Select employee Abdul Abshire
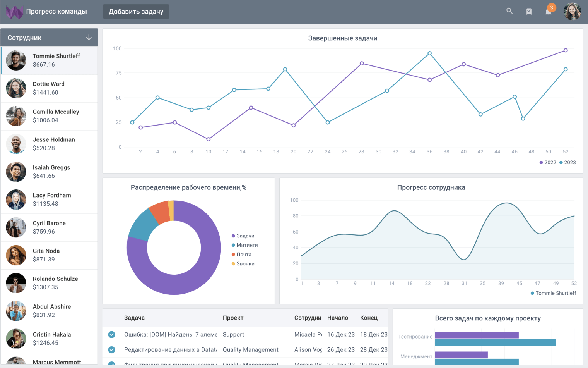This screenshot has width=588, height=368. pyautogui.click(x=49, y=311)
